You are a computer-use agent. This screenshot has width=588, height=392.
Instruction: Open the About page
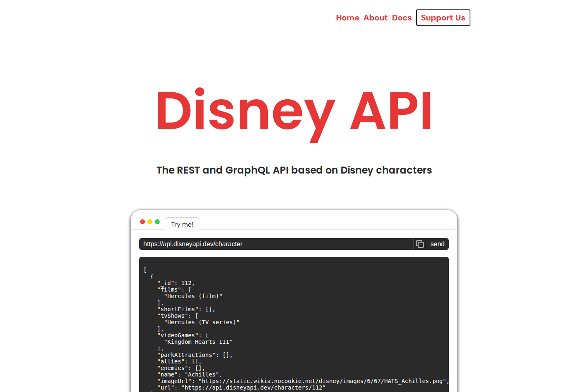(x=375, y=18)
